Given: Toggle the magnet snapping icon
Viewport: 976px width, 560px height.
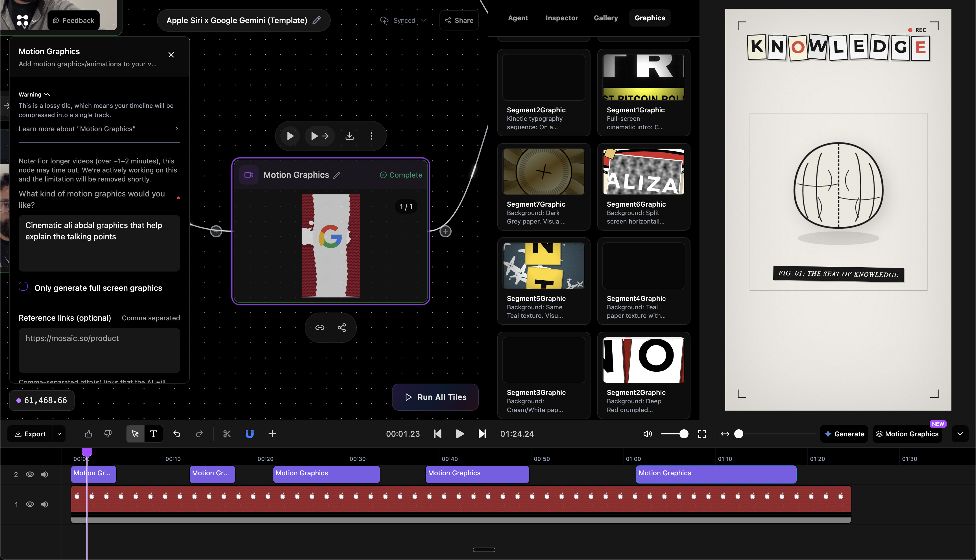Looking at the screenshot, I should [x=250, y=434].
